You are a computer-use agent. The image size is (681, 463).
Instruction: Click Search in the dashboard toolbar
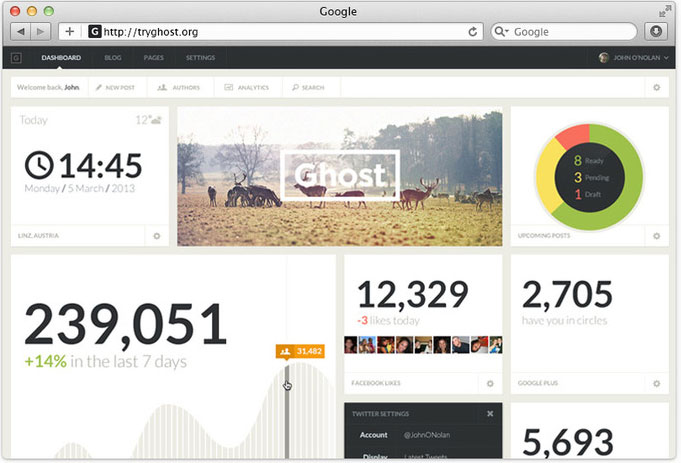tap(308, 87)
